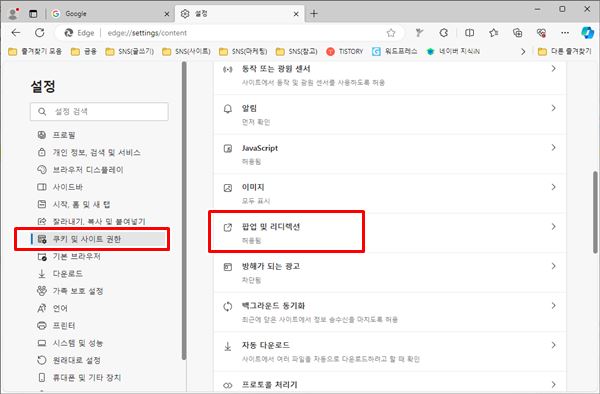The height and width of the screenshot is (394, 600).
Task: Click the 팝업 및 리디렉션 row icon
Action: pos(228,228)
